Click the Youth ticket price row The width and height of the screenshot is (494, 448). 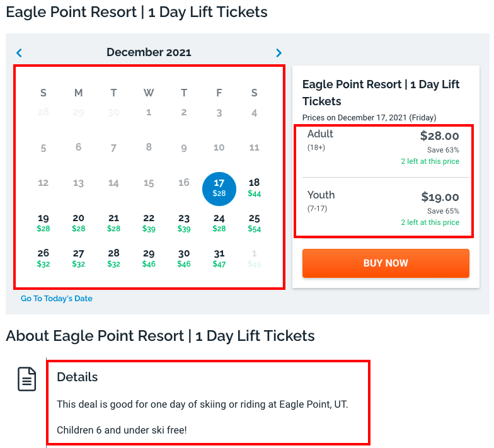click(383, 208)
